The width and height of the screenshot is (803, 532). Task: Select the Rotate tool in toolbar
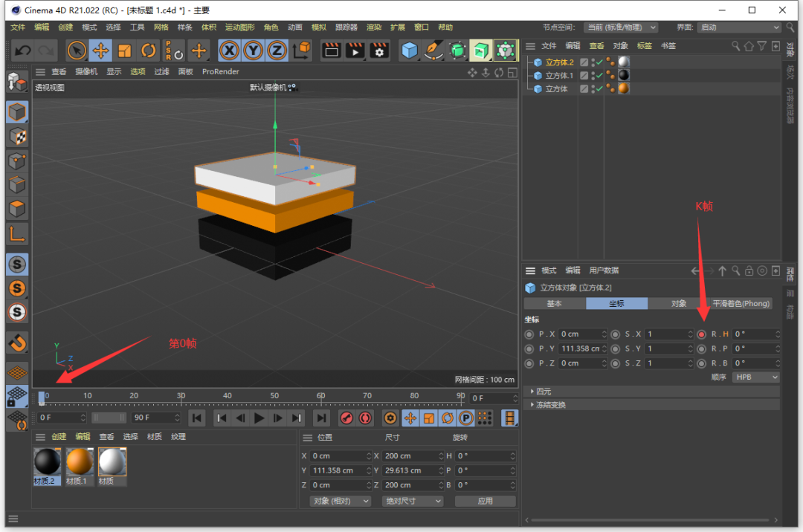tap(149, 51)
